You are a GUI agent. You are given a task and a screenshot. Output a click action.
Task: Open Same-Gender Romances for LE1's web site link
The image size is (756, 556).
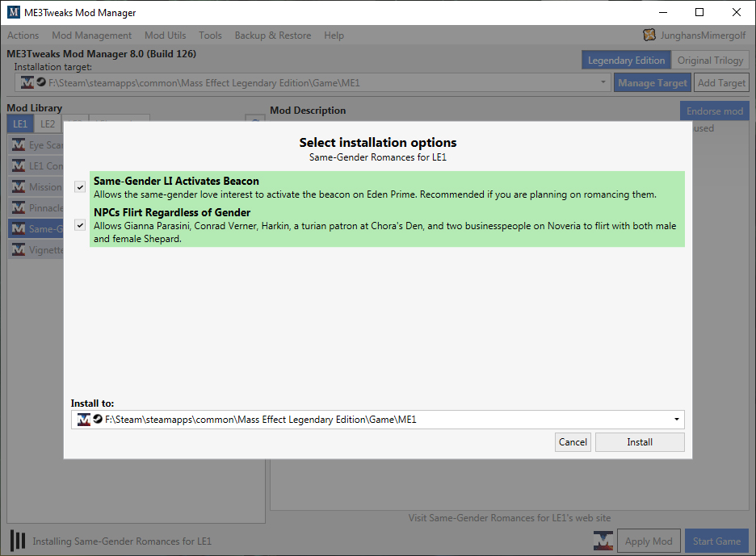(510, 518)
